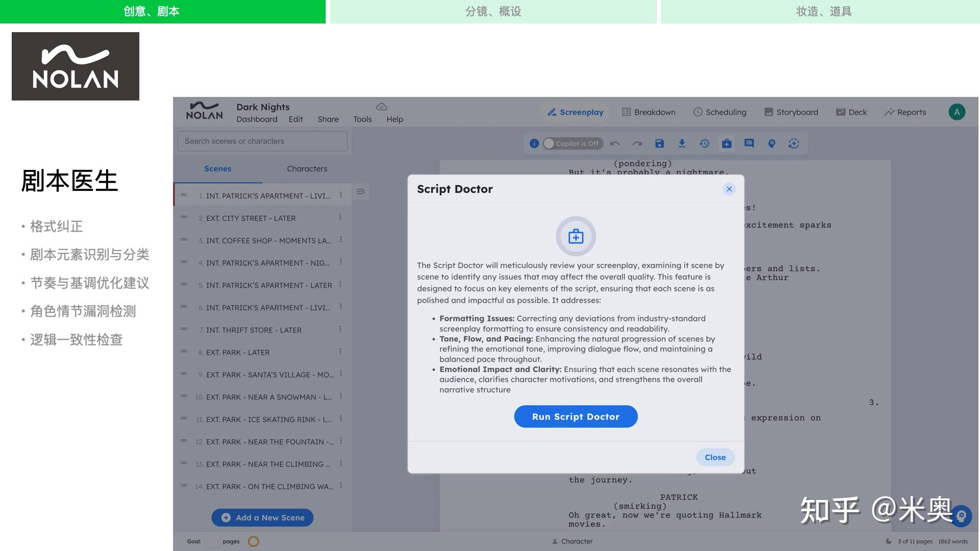
Task: Click the lightbulb ideas icon in toolbar
Action: click(772, 143)
